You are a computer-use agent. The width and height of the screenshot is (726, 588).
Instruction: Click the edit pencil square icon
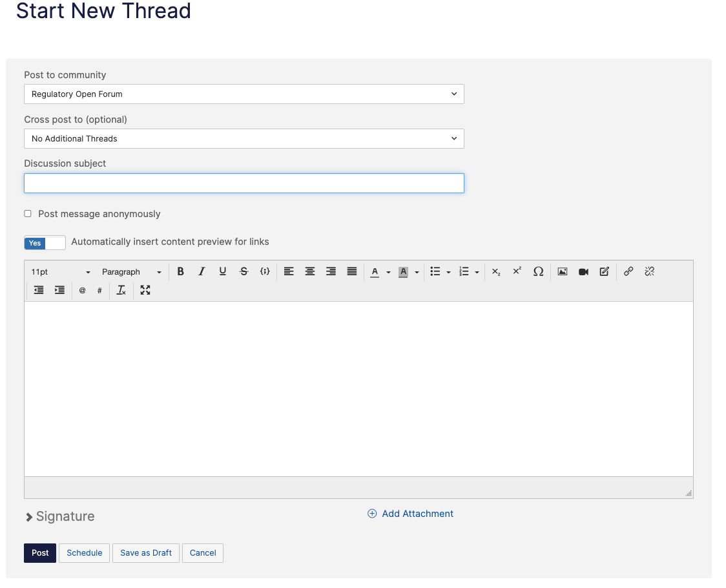tap(604, 271)
